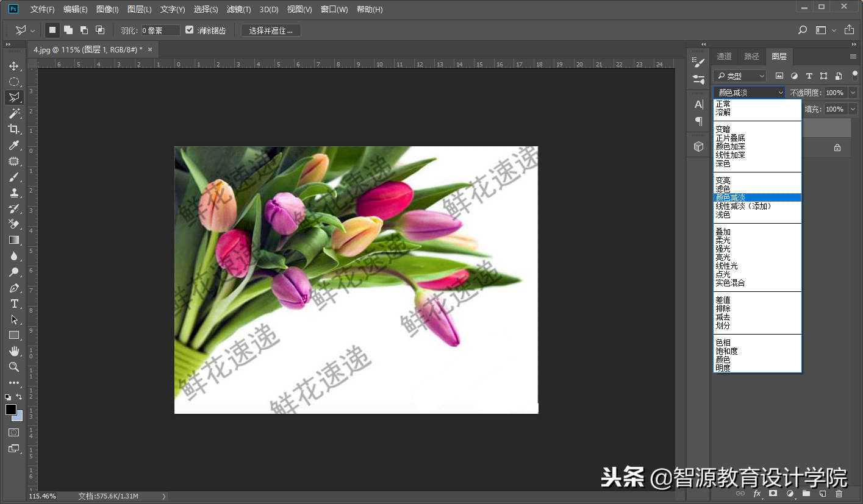Select the Eyedropper tool
Screen dimensions: 863x504
pyautogui.click(x=13, y=145)
